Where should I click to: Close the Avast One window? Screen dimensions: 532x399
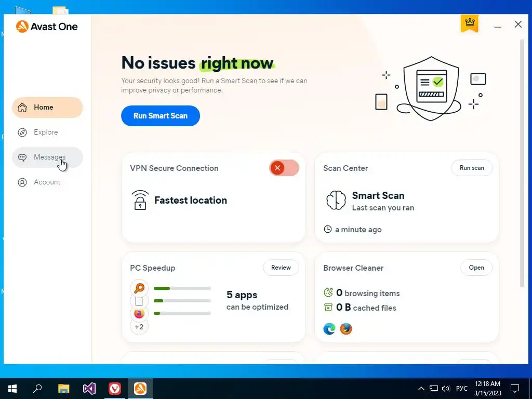coord(518,24)
